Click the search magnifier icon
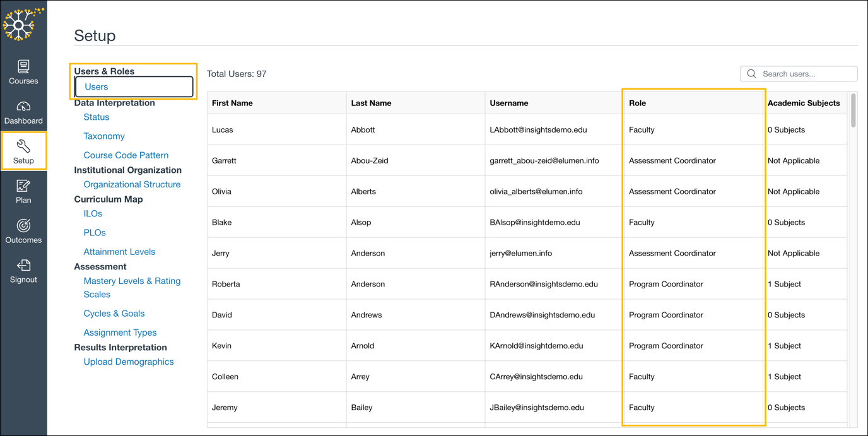 [751, 73]
